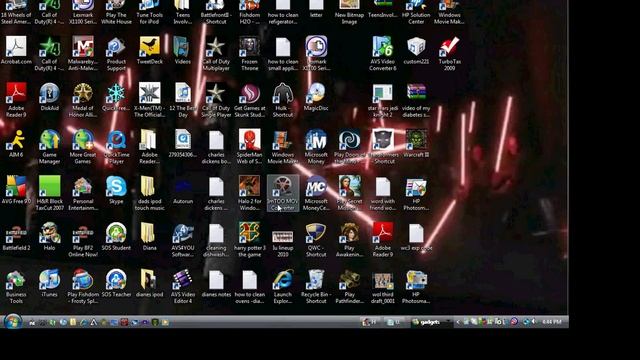Select the Malwarebytes Anti-Malware icon
640x360 pixels.
click(x=83, y=53)
